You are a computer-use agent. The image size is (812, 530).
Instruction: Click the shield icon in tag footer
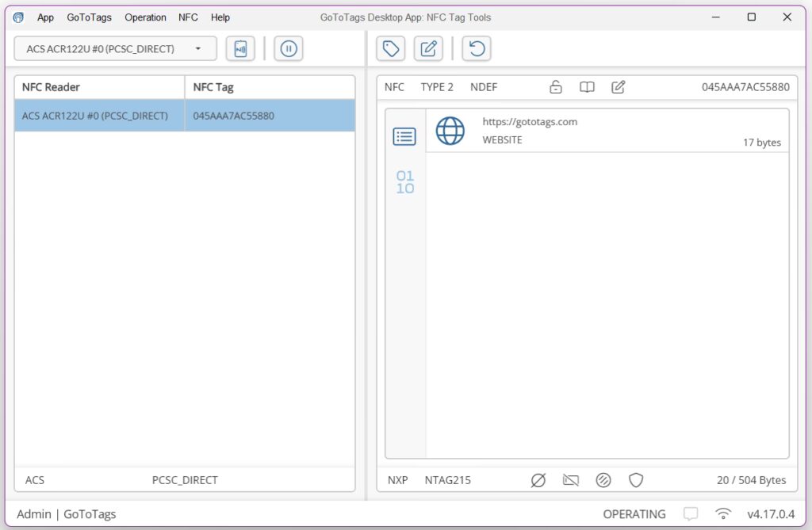[x=636, y=480]
